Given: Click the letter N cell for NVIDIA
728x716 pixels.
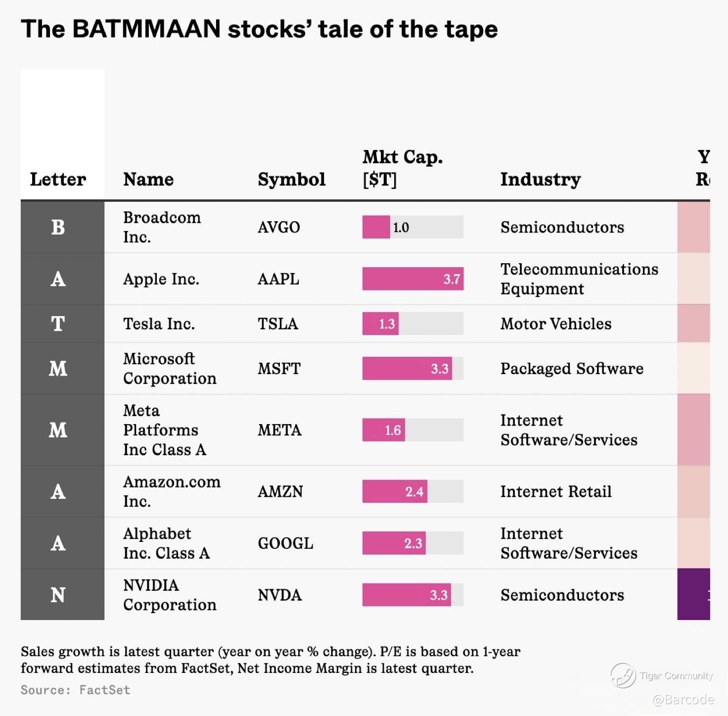Looking at the screenshot, I should (x=58, y=594).
